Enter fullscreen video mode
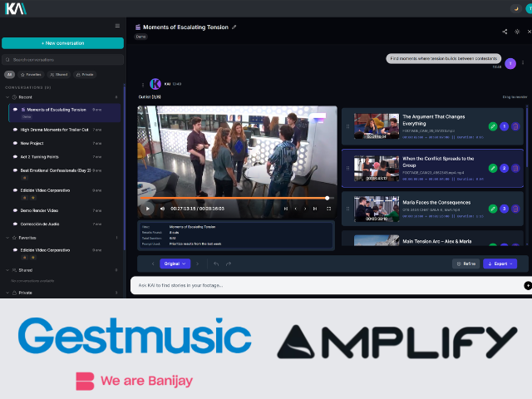The height and width of the screenshot is (399, 532). pyautogui.click(x=329, y=209)
